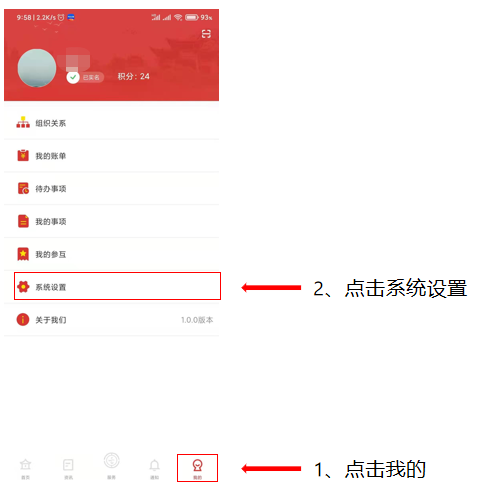The width and height of the screenshot is (481, 497).
Task: Check the 1.0.0版本 version text
Action: [x=197, y=320]
